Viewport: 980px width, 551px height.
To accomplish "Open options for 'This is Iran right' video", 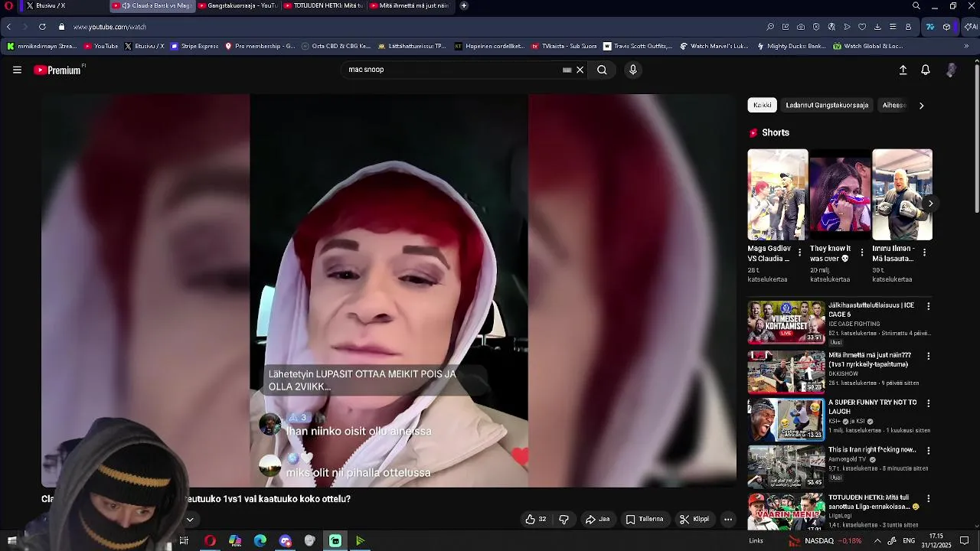I will [929, 451].
